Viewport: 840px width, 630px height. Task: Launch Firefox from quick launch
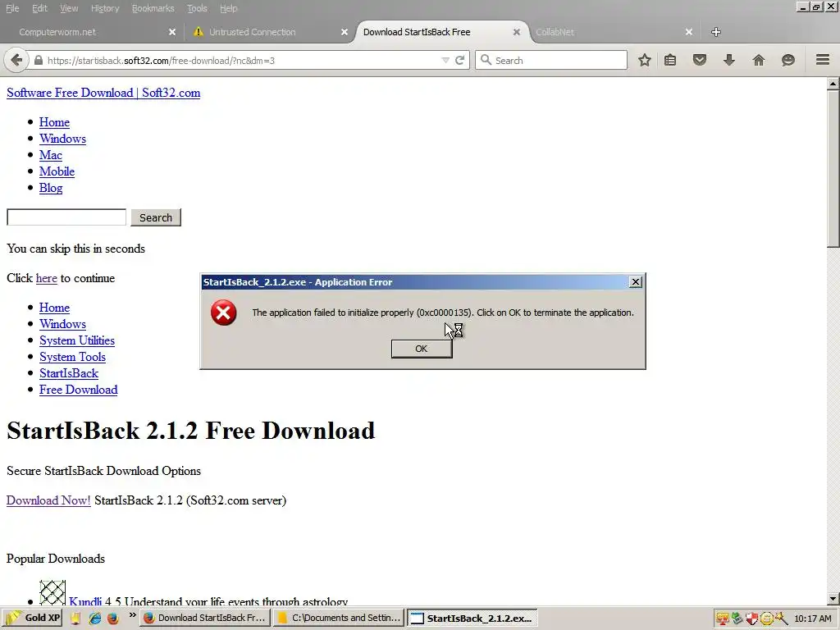(x=112, y=619)
